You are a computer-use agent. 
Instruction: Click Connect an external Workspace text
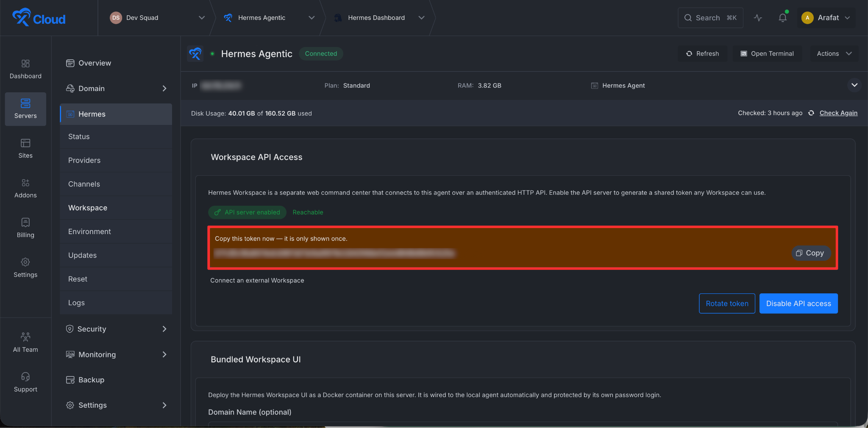(x=257, y=280)
